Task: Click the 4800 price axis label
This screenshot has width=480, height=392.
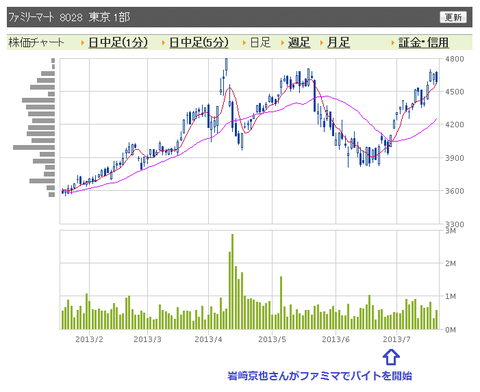Action: [x=455, y=59]
